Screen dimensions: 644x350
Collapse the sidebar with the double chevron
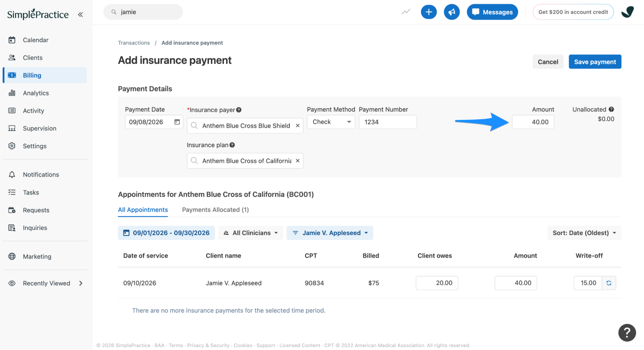click(81, 15)
